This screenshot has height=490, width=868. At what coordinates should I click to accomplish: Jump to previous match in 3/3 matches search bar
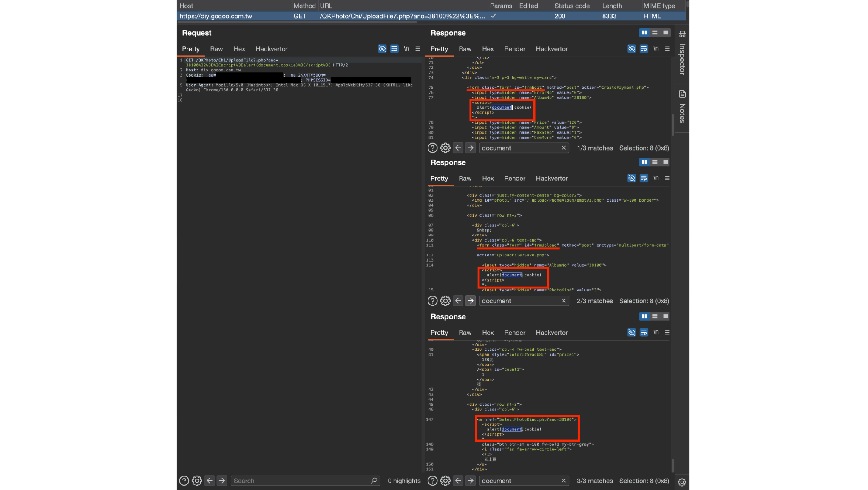[458, 481]
